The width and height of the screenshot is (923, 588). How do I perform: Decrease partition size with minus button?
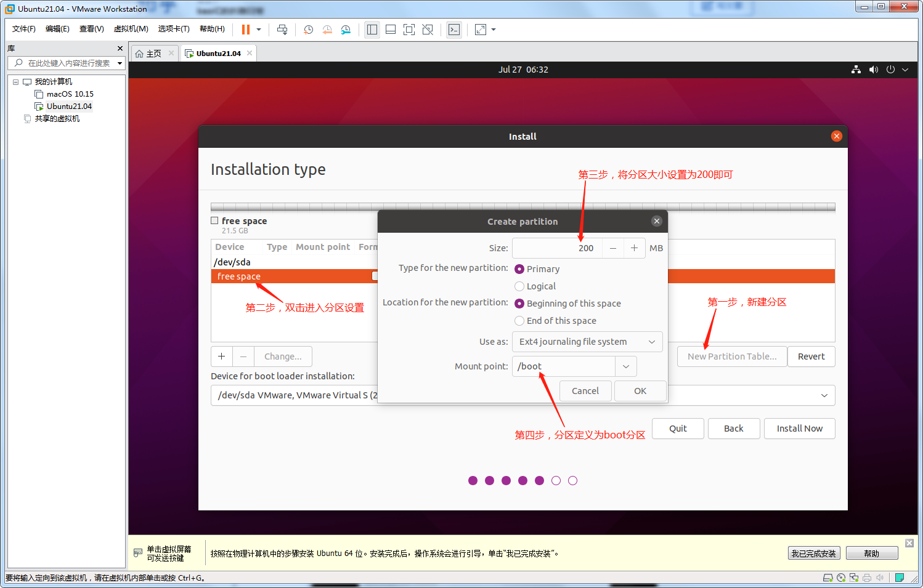612,248
